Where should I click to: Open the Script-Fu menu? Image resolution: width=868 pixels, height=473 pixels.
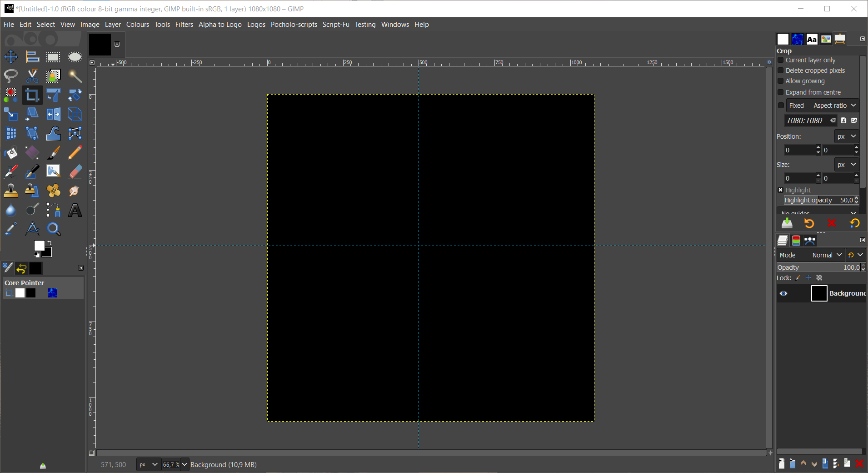[x=336, y=25]
